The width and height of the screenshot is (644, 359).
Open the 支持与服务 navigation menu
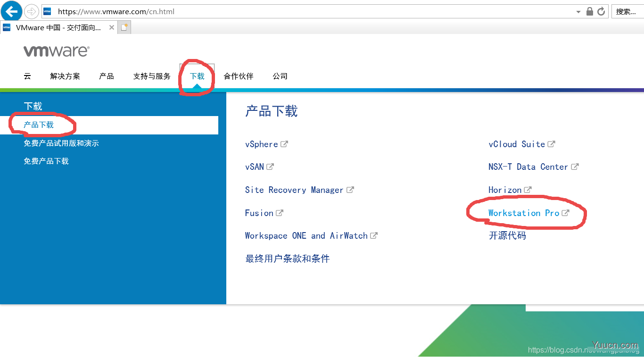152,76
